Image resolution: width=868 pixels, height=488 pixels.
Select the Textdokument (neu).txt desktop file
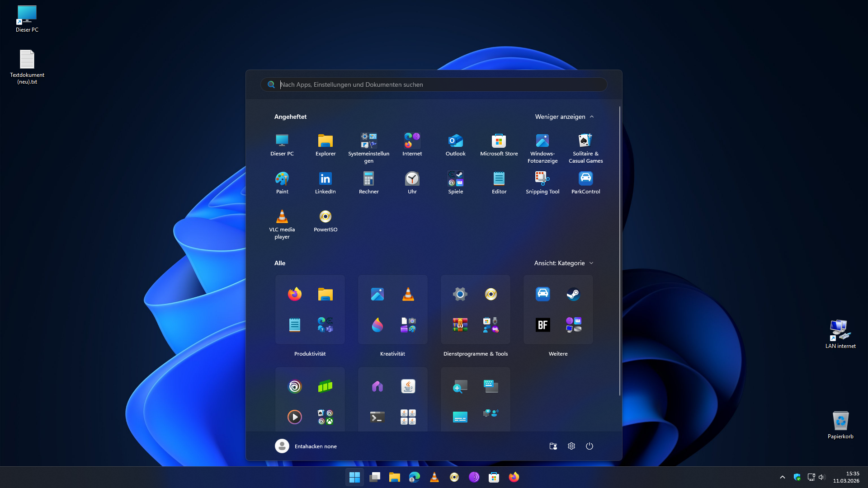point(27,67)
